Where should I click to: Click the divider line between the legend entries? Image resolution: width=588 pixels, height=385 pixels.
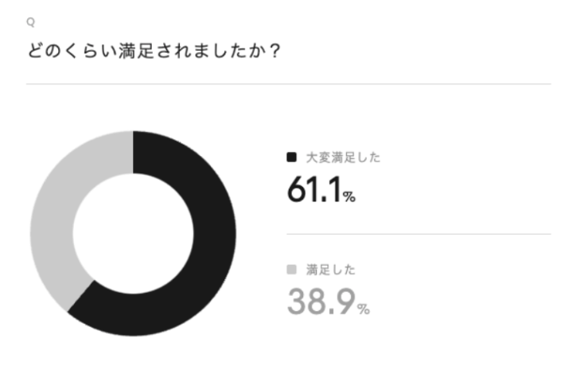(418, 234)
